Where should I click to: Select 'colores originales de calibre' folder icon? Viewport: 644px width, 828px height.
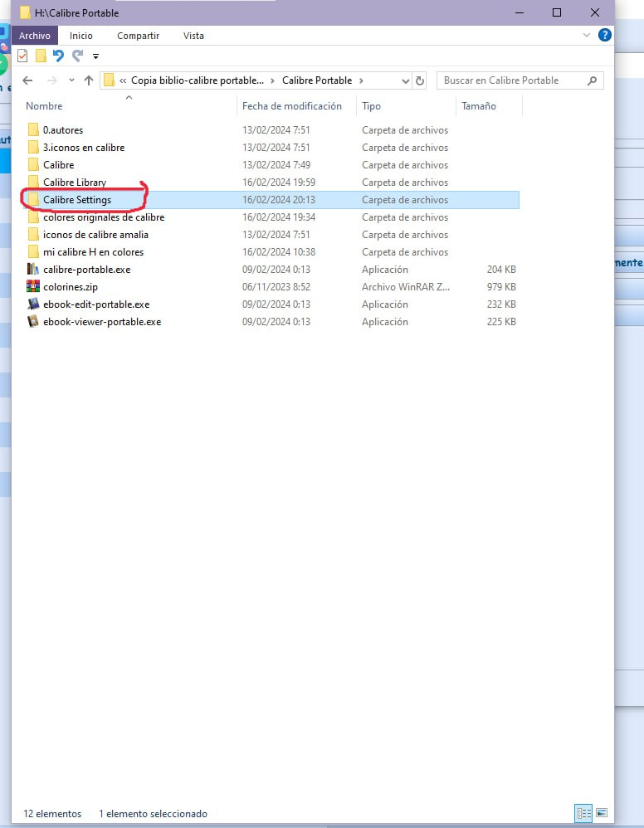(32, 217)
